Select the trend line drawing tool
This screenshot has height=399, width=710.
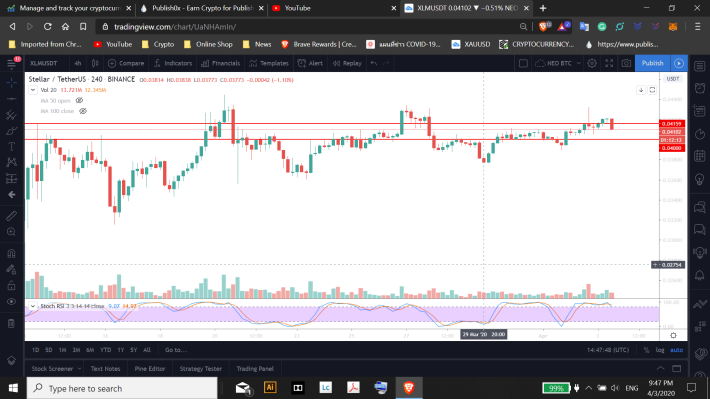coord(11,99)
